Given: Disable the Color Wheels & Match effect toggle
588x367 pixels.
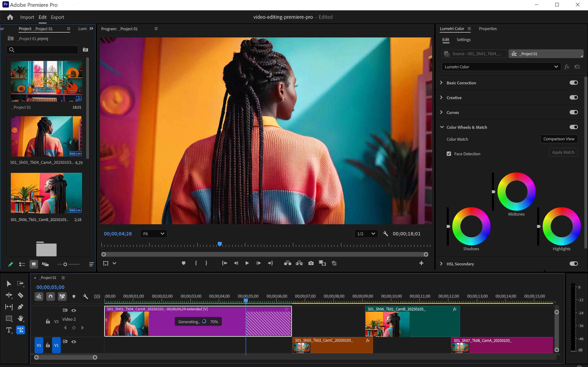Looking at the screenshot, I should [x=574, y=127].
